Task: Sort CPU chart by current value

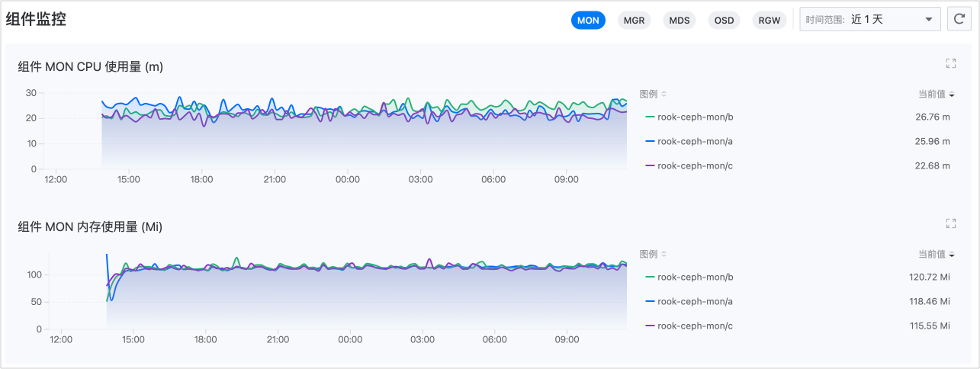Action: point(936,94)
